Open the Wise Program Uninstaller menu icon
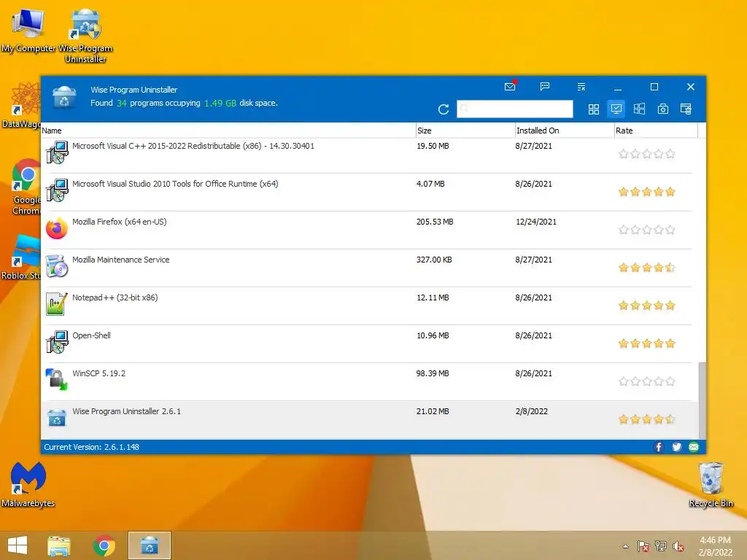This screenshot has width=747, height=560. tap(581, 87)
